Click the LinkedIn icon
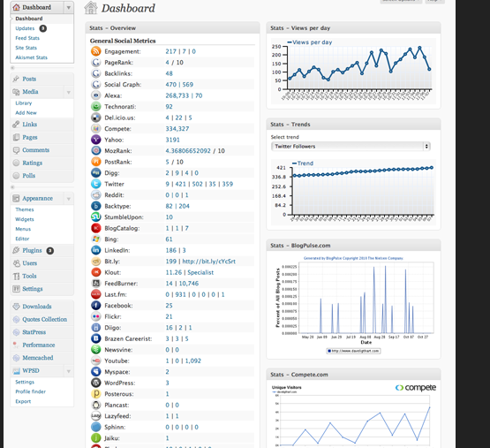The width and height of the screenshot is (490, 448). coord(96,250)
